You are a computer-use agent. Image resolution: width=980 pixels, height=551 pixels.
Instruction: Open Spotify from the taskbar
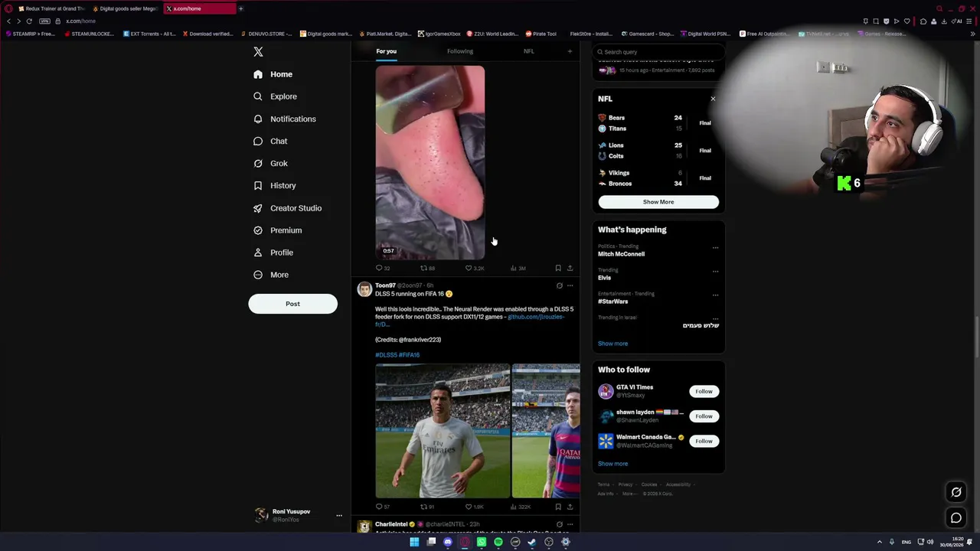tap(498, 542)
